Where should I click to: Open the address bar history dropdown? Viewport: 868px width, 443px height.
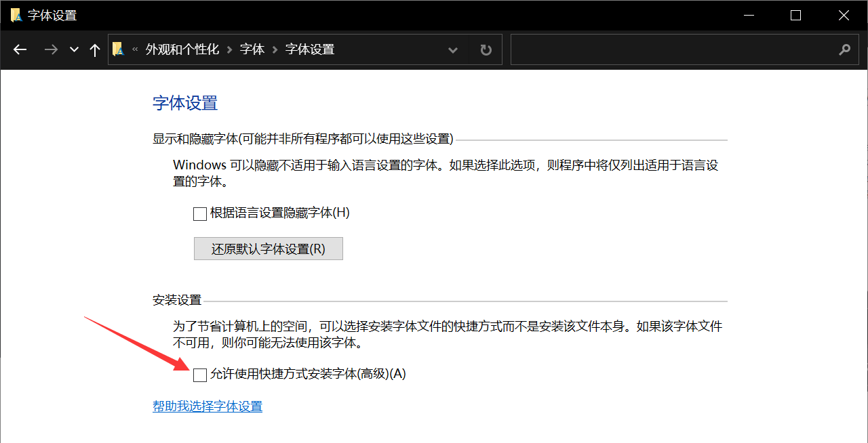[452, 49]
